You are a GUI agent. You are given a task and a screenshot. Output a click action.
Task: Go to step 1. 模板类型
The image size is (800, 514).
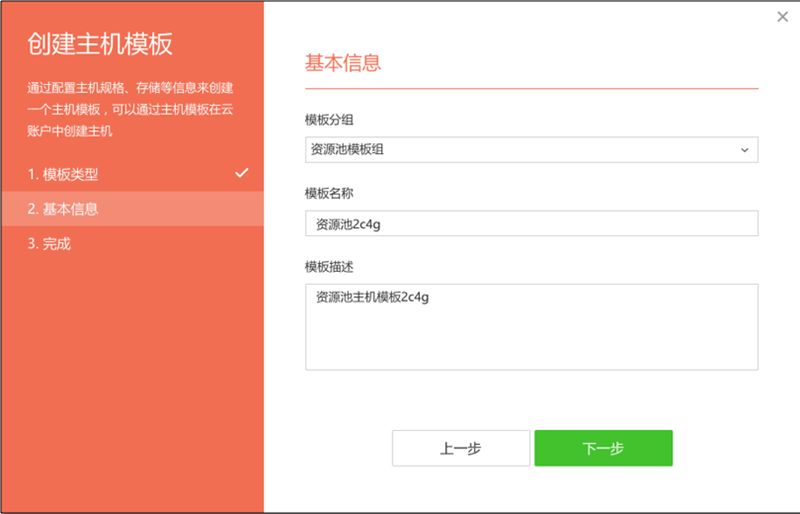click(63, 174)
